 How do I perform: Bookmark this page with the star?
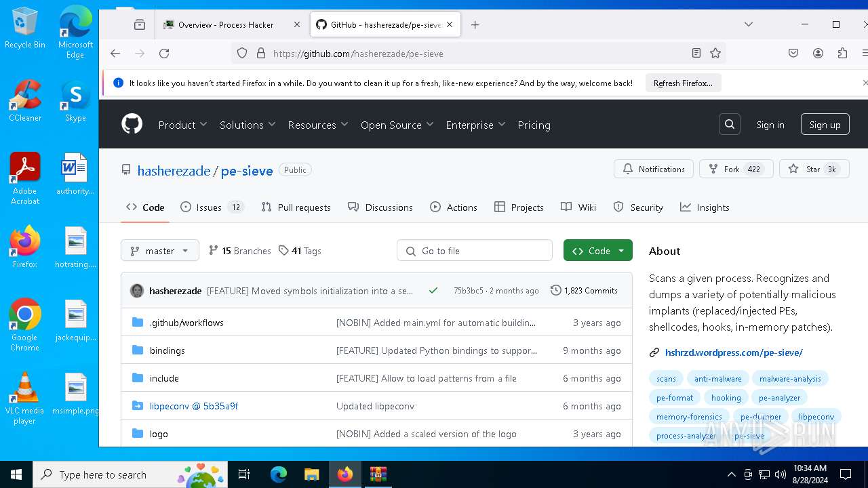[x=715, y=54]
